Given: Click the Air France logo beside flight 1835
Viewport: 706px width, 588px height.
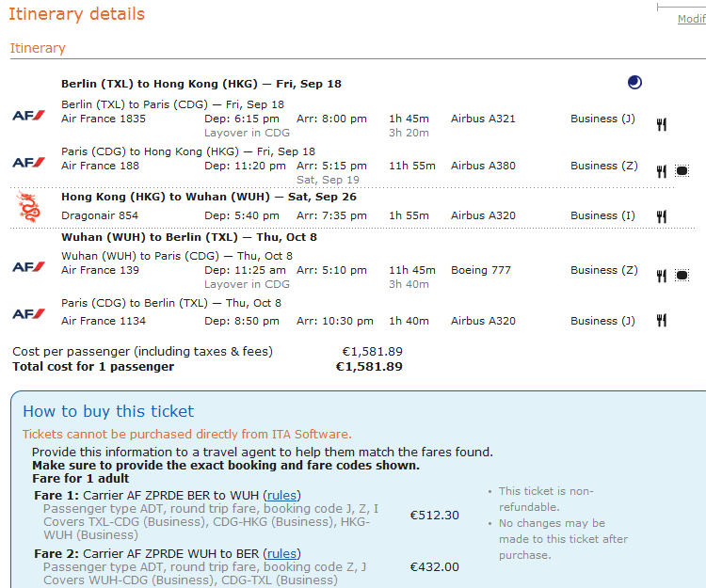Looking at the screenshot, I should [28, 116].
